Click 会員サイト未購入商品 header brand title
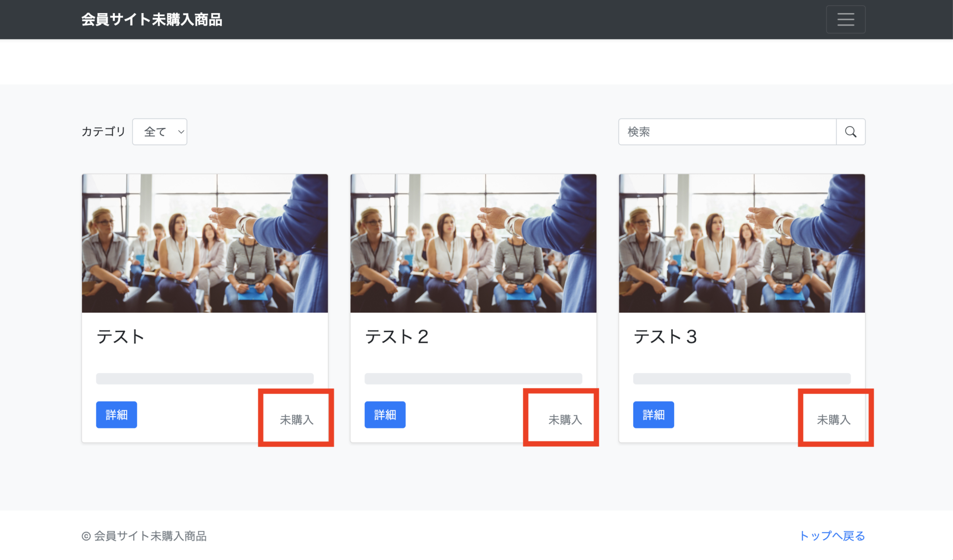This screenshot has height=560, width=953. [152, 20]
